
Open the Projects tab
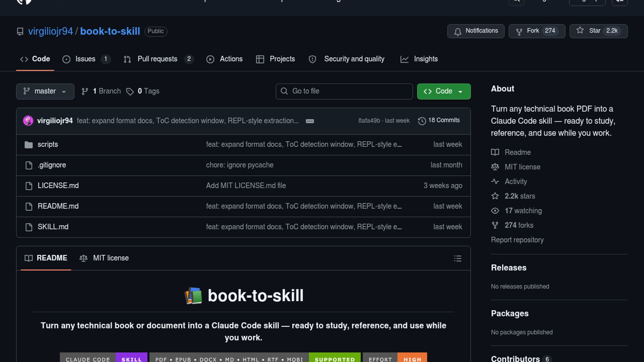click(275, 59)
